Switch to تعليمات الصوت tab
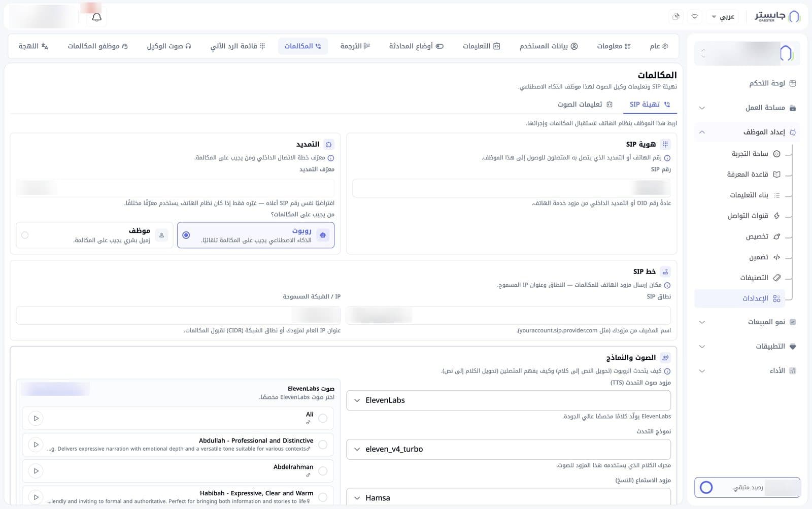The height and width of the screenshot is (509, 812). coord(585,104)
